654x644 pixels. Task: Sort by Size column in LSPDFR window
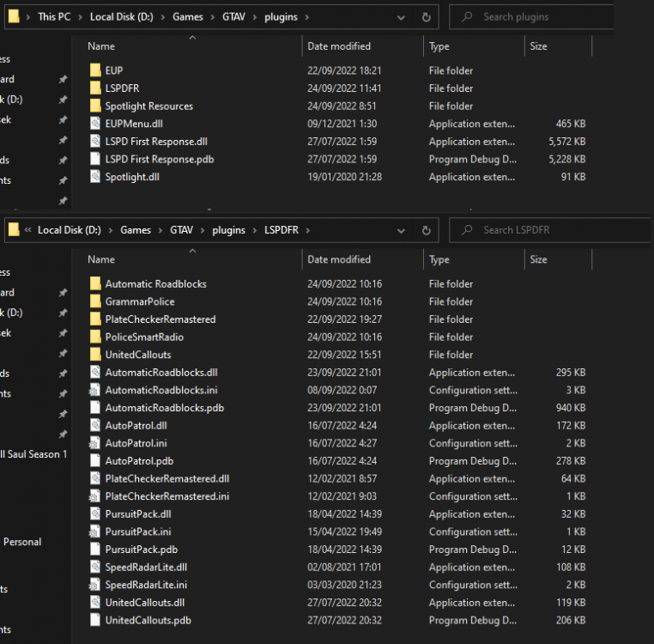pyautogui.click(x=538, y=259)
